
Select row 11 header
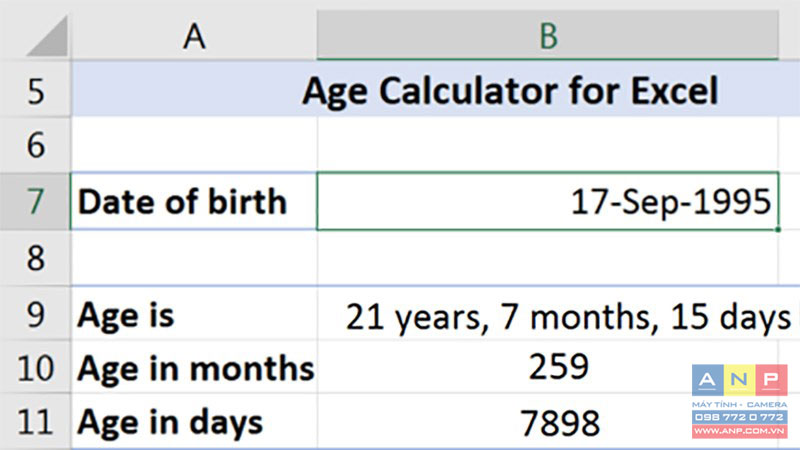(x=36, y=422)
